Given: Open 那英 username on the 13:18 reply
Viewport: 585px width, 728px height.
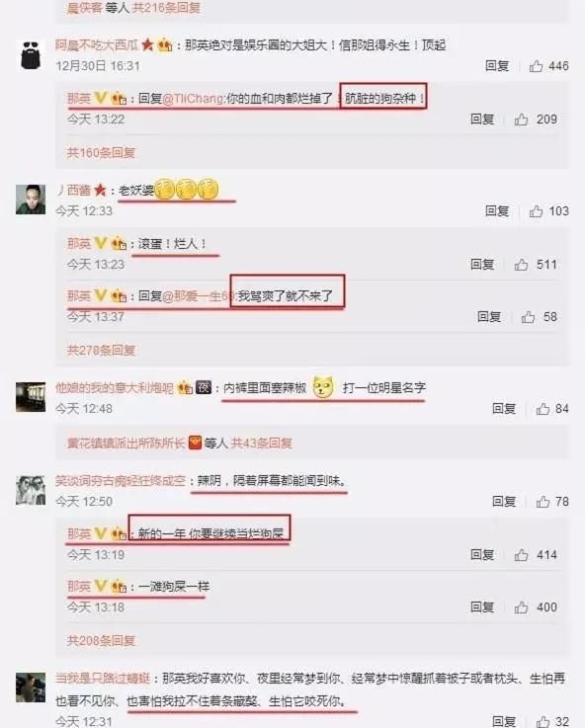Looking at the screenshot, I should [79, 587].
